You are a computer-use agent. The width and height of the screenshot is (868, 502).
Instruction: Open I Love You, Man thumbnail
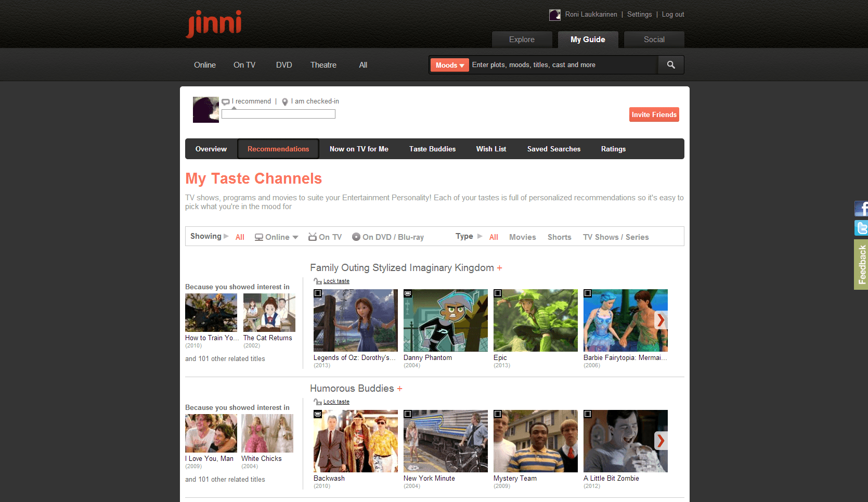coord(211,433)
